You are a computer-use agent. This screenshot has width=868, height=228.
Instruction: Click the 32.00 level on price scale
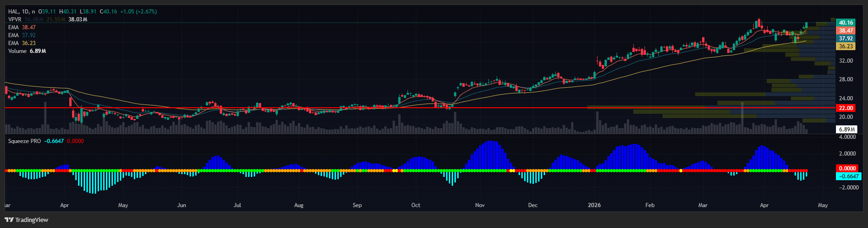[x=846, y=61]
